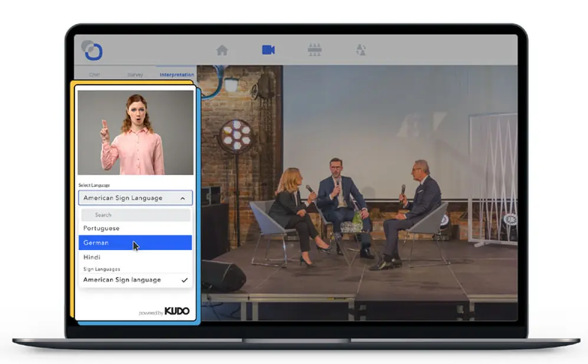The height and width of the screenshot is (364, 588).
Task: Open the meeting table sessions icon
Action: 314,50
